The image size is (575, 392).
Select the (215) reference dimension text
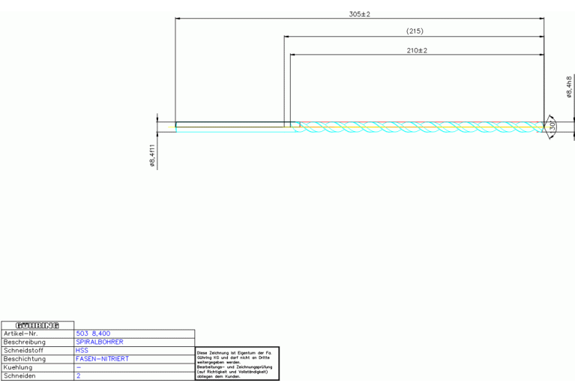(x=415, y=31)
